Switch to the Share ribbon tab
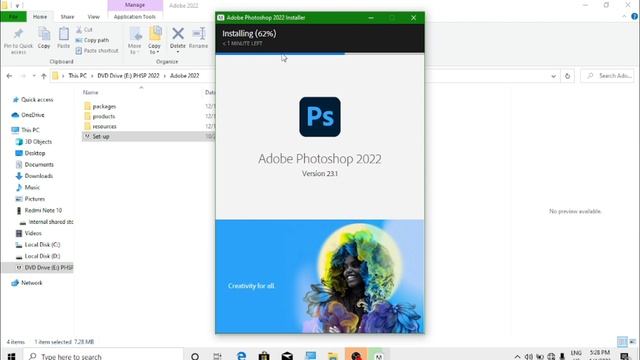Image resolution: width=640 pixels, height=360 pixels. click(x=67, y=17)
